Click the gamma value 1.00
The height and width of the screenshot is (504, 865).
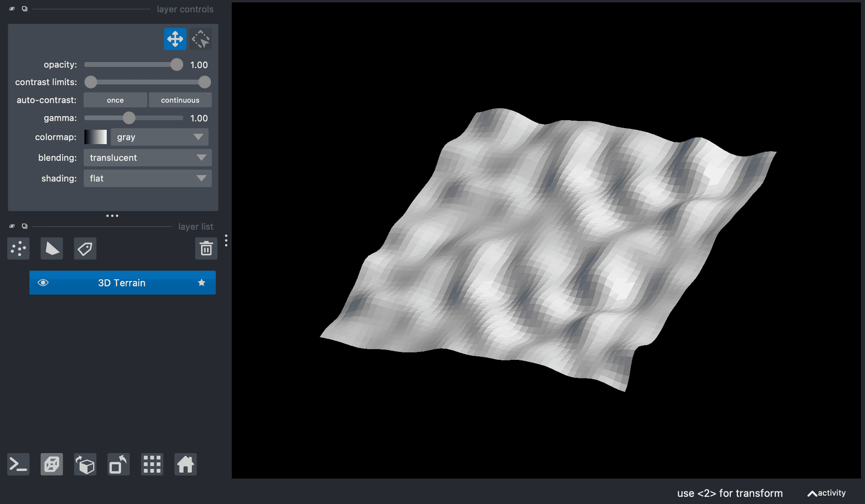199,118
